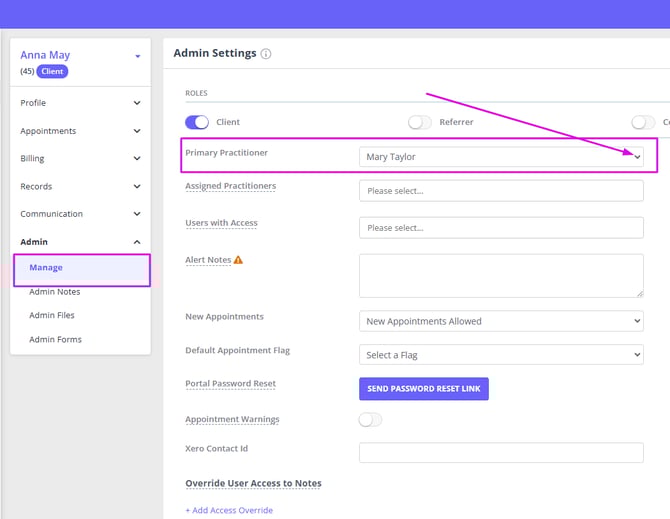Open Admin Files in sidebar
The height and width of the screenshot is (519, 670).
(52, 315)
